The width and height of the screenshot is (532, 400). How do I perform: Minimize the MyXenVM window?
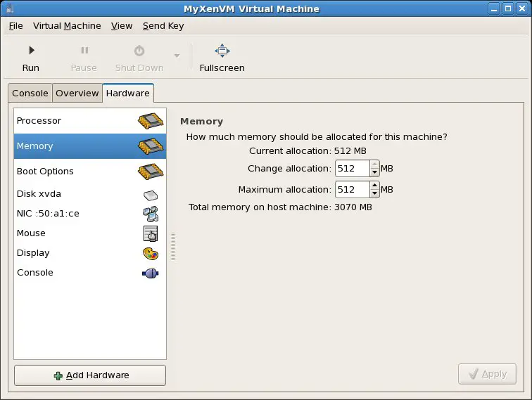tap(494, 8)
